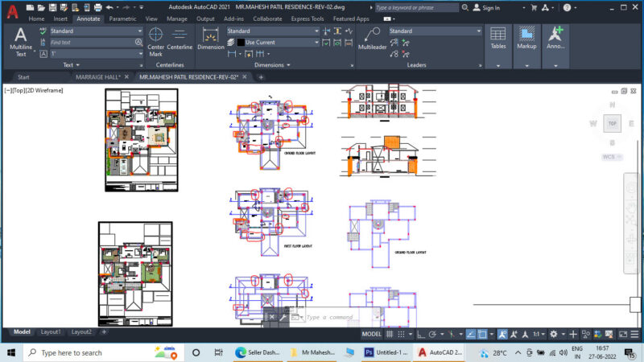The height and width of the screenshot is (362, 644).
Task: Click the Help question mark icon
Action: point(567,7)
